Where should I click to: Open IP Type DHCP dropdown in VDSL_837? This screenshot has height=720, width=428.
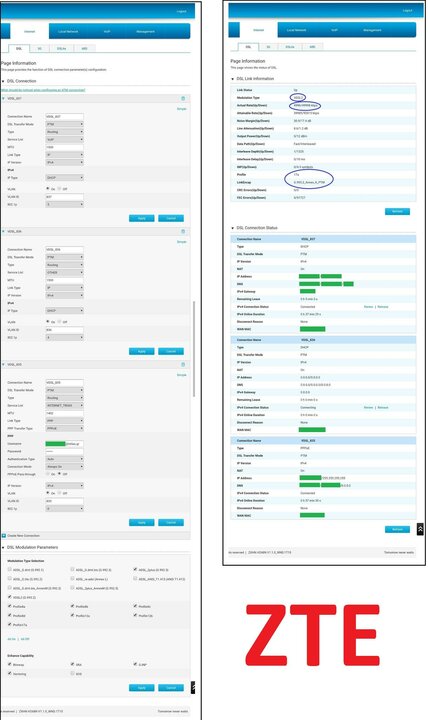tap(65, 178)
